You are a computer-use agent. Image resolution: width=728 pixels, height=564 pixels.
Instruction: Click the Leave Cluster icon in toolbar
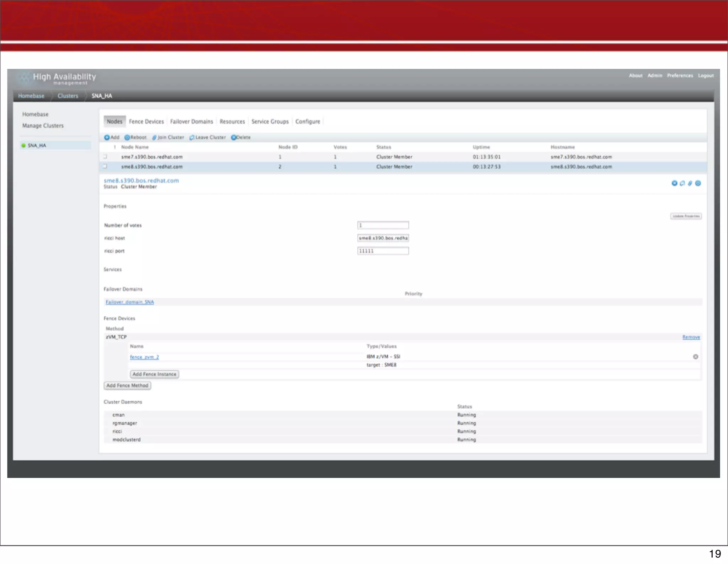192,137
